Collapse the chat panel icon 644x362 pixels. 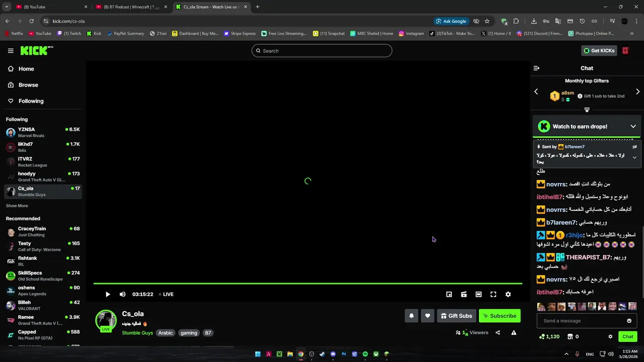(536, 68)
